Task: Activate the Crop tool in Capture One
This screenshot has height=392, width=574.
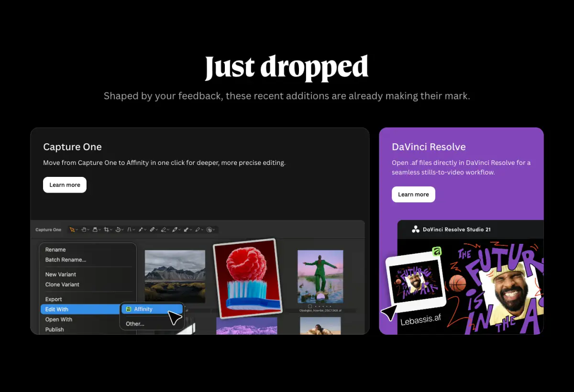Action: pos(106,230)
